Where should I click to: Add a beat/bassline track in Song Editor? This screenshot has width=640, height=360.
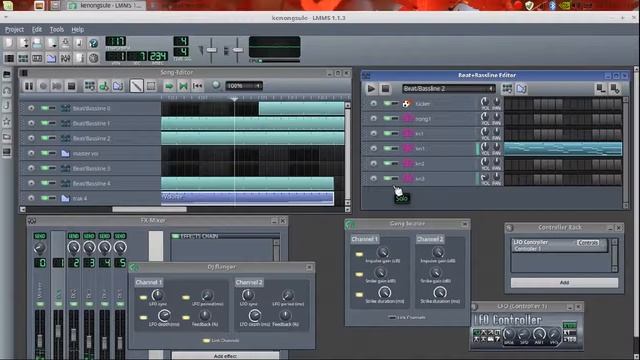tap(89, 86)
